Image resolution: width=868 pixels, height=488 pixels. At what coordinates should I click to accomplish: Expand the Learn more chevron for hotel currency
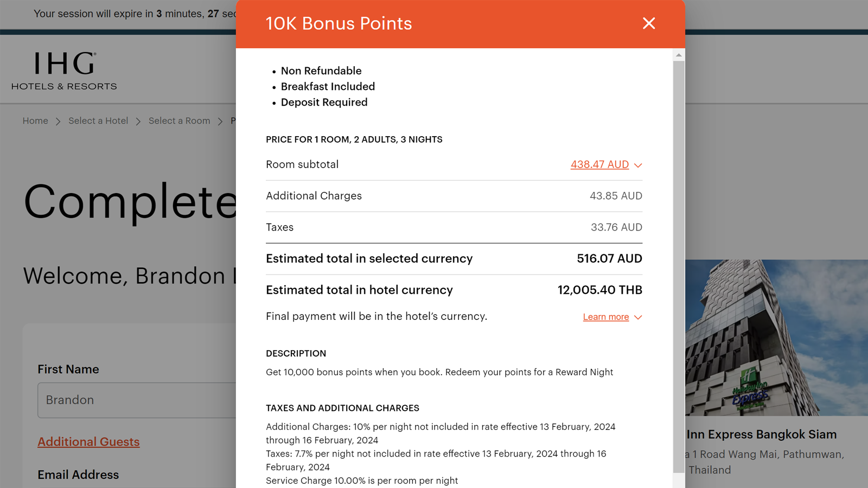[x=638, y=318]
